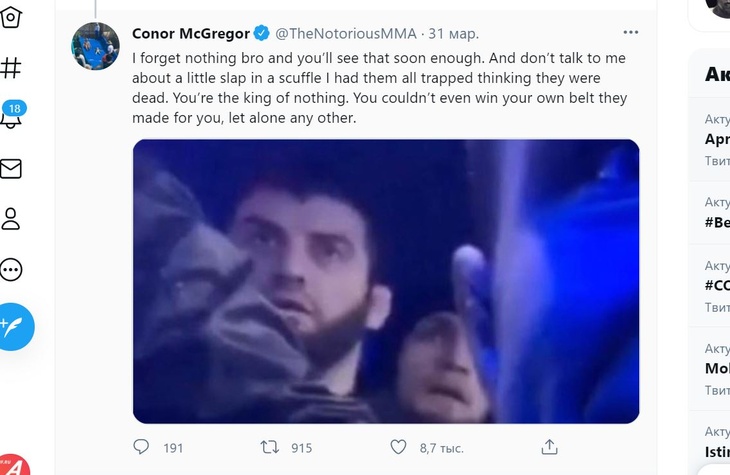Share the tweet via share icon

[x=549, y=447]
